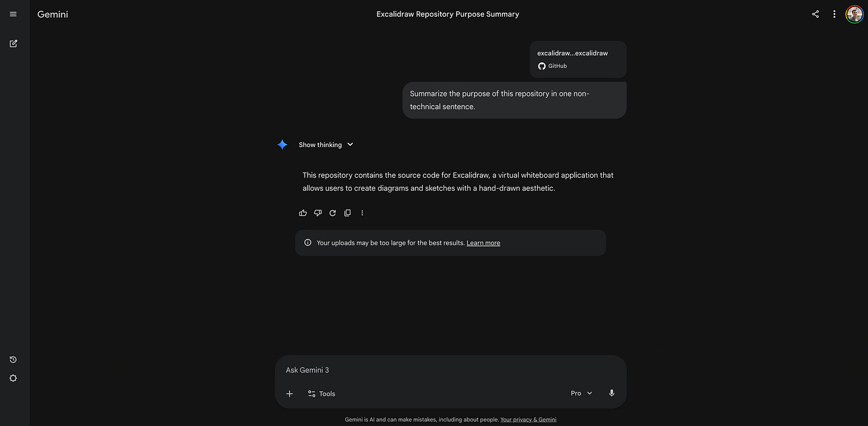The image size is (868, 426).
Task: Click the Ask Gemini input field
Action: coord(417,369)
